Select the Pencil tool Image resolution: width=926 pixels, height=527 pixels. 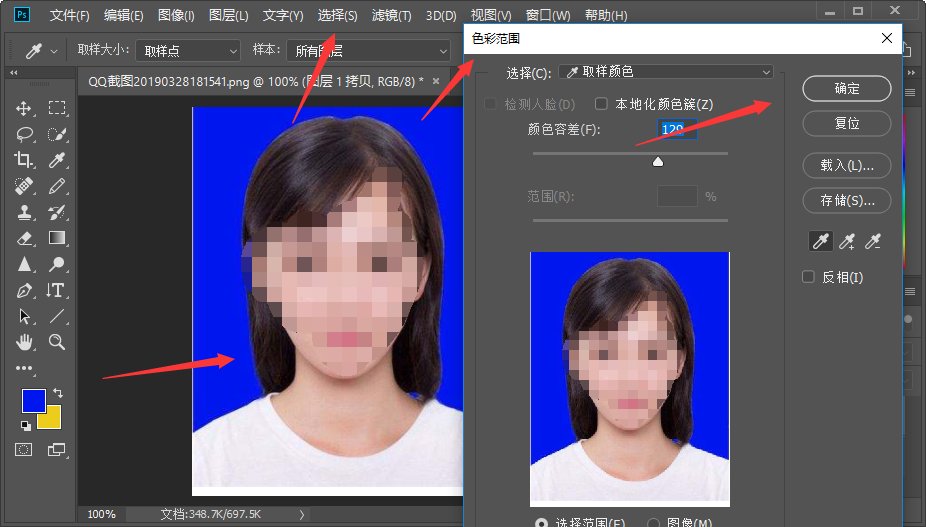(57, 186)
